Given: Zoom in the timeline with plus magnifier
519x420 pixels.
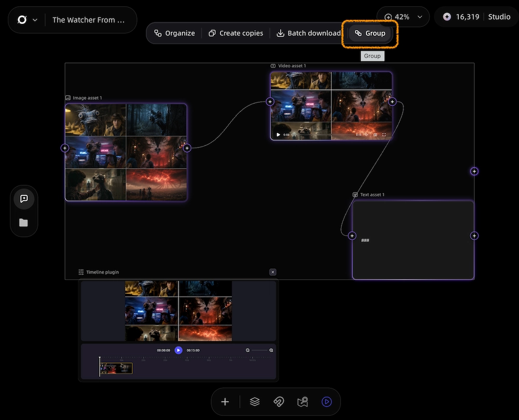Looking at the screenshot, I should (x=271, y=350).
